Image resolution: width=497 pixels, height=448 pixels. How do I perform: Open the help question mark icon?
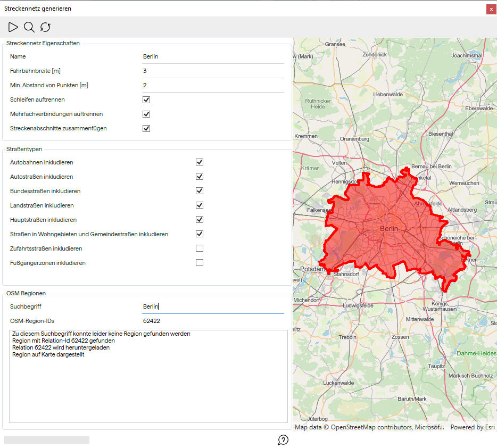283,439
